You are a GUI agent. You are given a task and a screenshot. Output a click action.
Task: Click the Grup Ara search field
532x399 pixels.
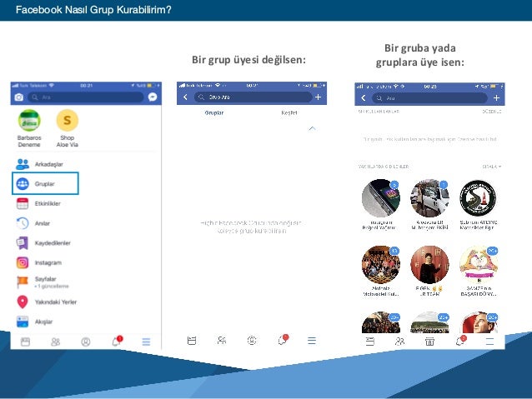(x=253, y=97)
